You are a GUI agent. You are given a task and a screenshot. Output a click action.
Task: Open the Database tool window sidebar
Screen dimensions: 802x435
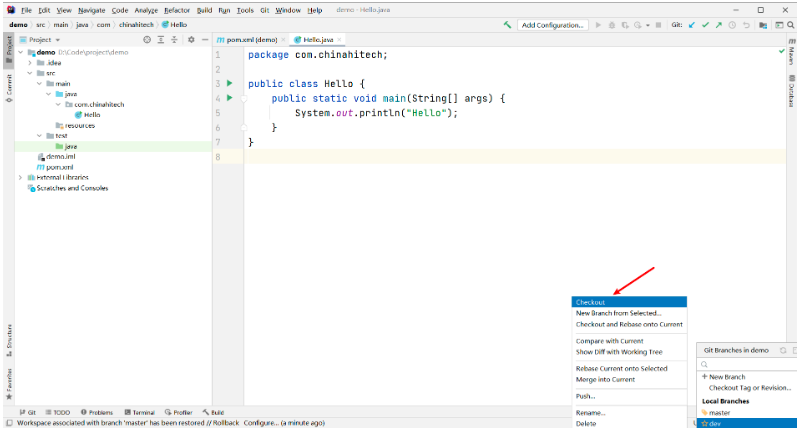pyautogui.click(x=792, y=91)
